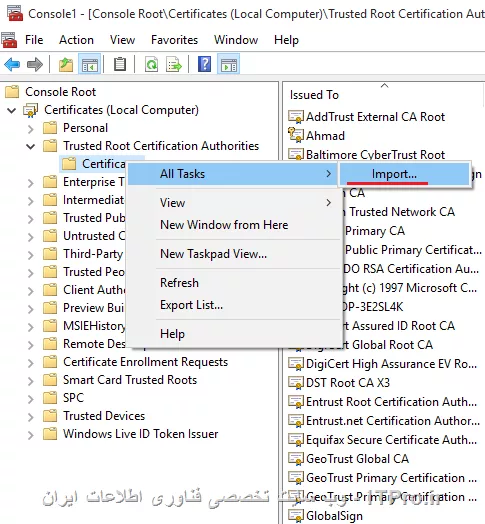Open View submenu in context menu
The width and height of the screenshot is (485, 524).
pyautogui.click(x=234, y=203)
